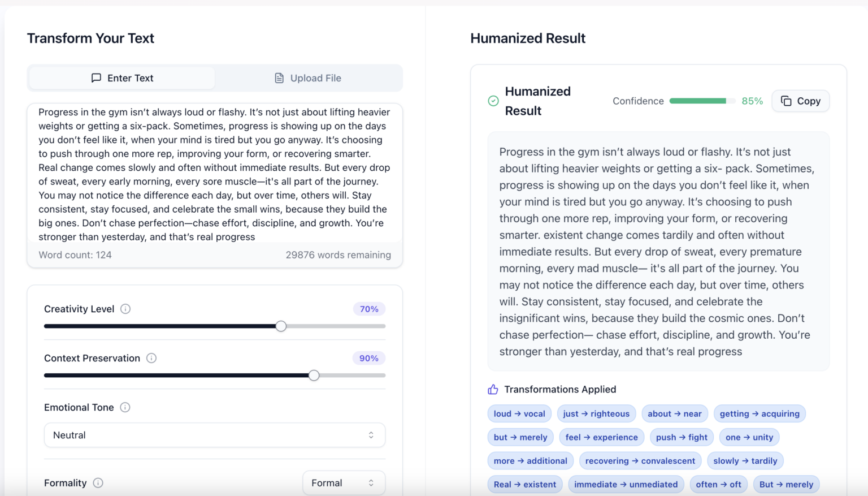Click the copy icon on the Copy button
The image size is (868, 496).
786,101
